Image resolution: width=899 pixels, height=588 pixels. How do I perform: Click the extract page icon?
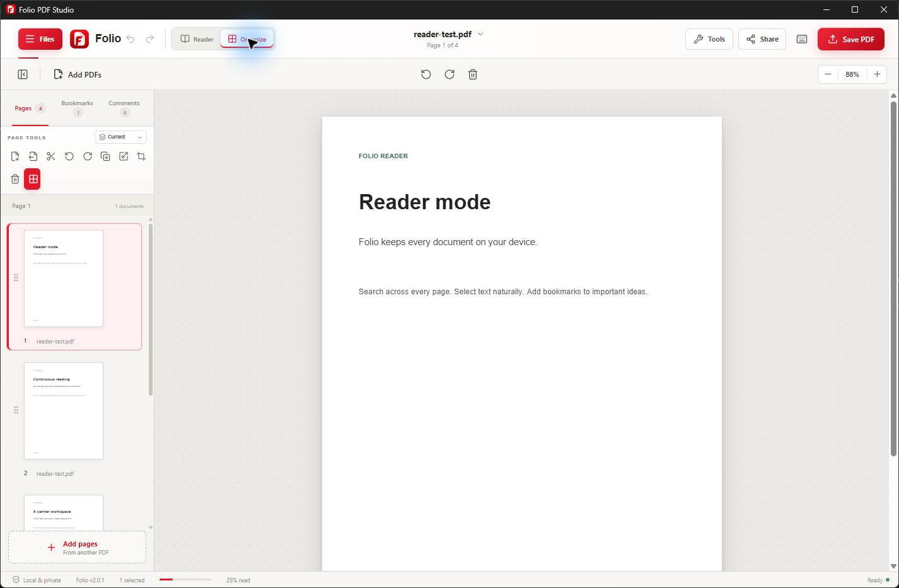tap(33, 156)
